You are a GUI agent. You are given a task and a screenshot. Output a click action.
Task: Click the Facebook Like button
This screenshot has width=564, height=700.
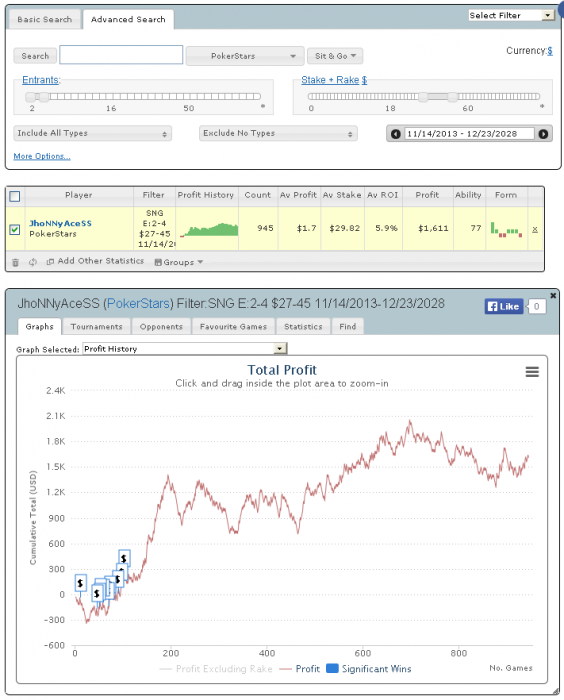(504, 306)
